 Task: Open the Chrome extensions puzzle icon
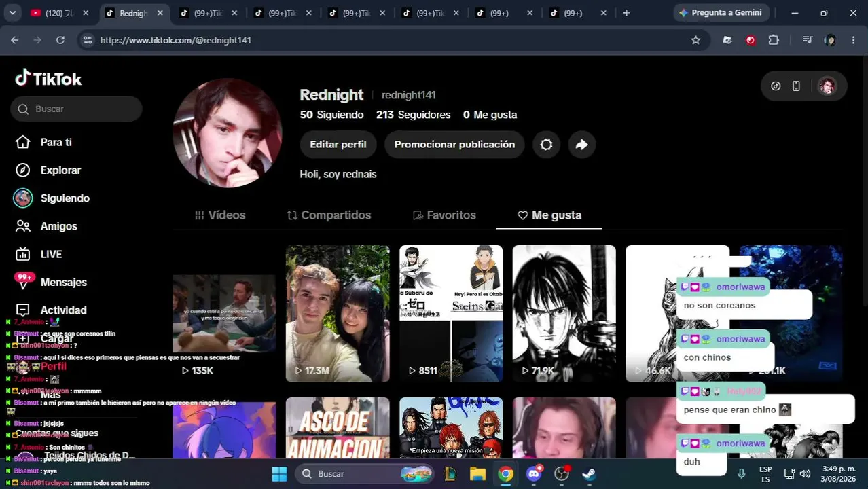pyautogui.click(x=774, y=40)
